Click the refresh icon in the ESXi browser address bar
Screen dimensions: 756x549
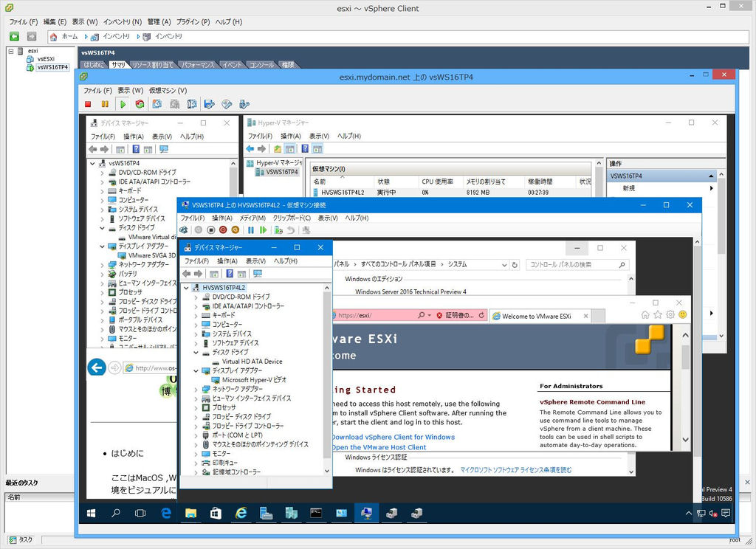[x=481, y=315]
